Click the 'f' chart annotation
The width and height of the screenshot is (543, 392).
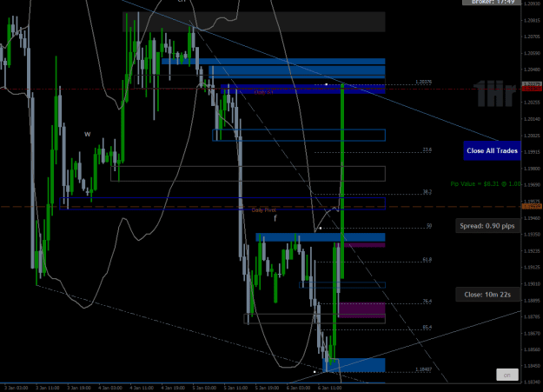tap(275, 218)
